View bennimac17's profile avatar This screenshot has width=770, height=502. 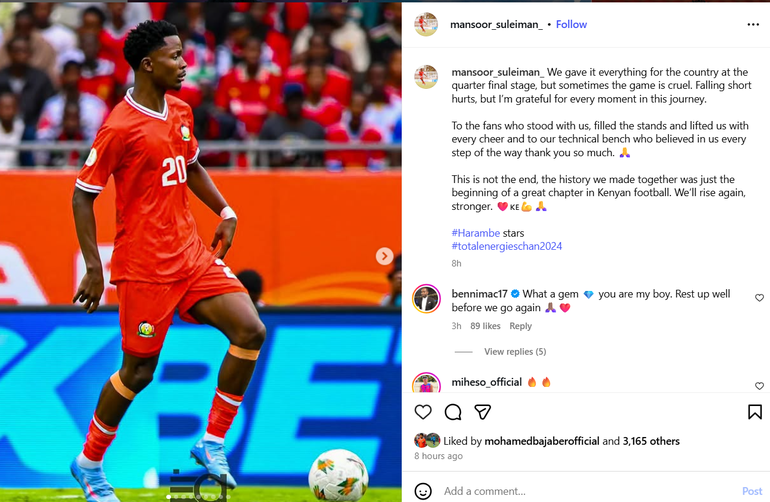click(x=426, y=299)
